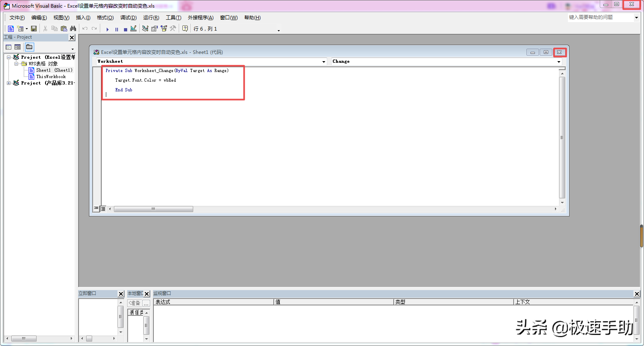
Task: Minimize the Sheet1 code window
Action: tap(533, 52)
